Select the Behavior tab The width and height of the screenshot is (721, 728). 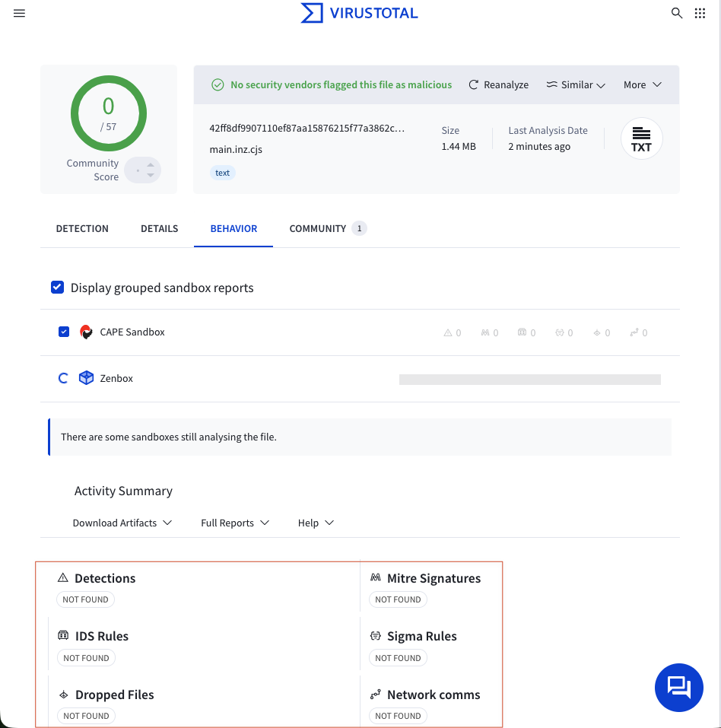click(233, 228)
